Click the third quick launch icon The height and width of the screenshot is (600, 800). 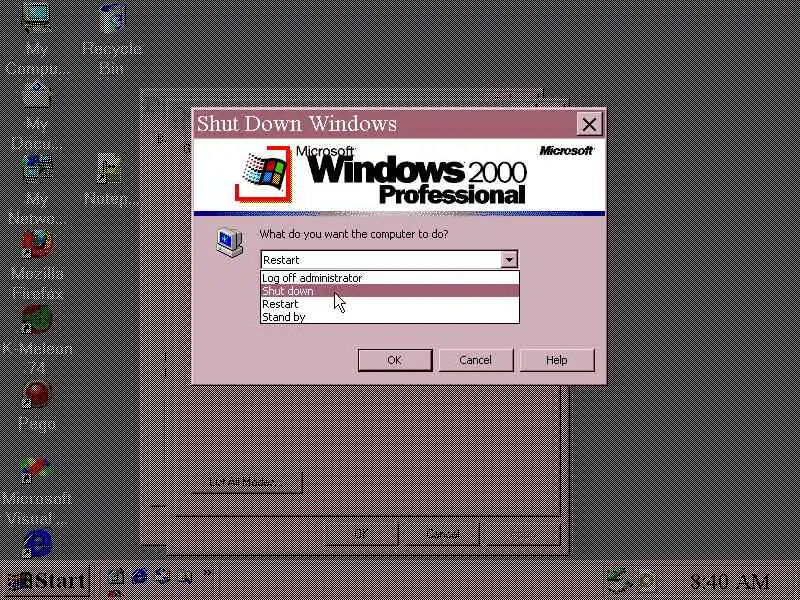click(x=163, y=577)
